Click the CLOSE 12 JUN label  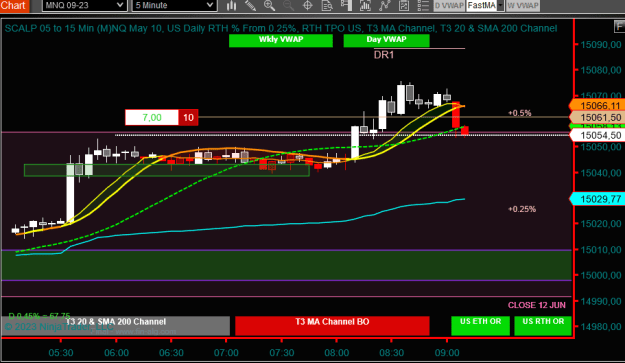pyautogui.click(x=537, y=305)
